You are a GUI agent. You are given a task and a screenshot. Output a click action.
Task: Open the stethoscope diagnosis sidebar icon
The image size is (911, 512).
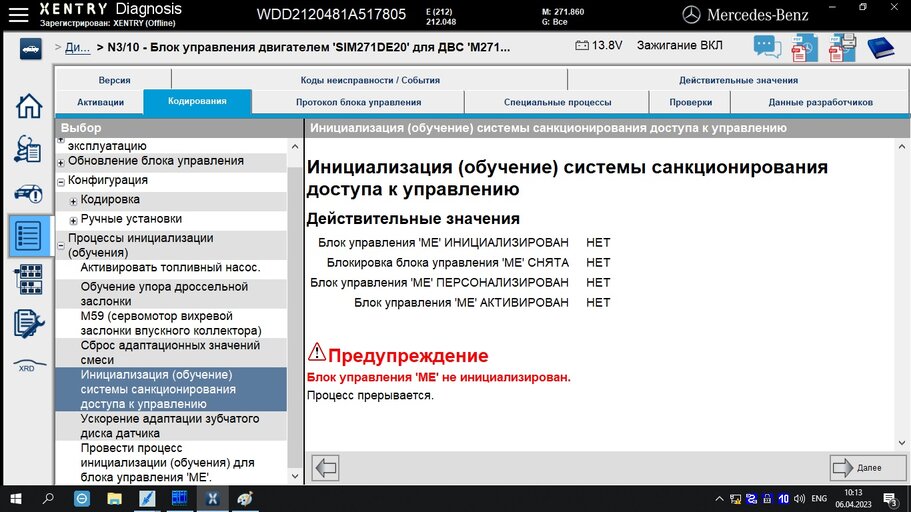pyautogui.click(x=28, y=149)
